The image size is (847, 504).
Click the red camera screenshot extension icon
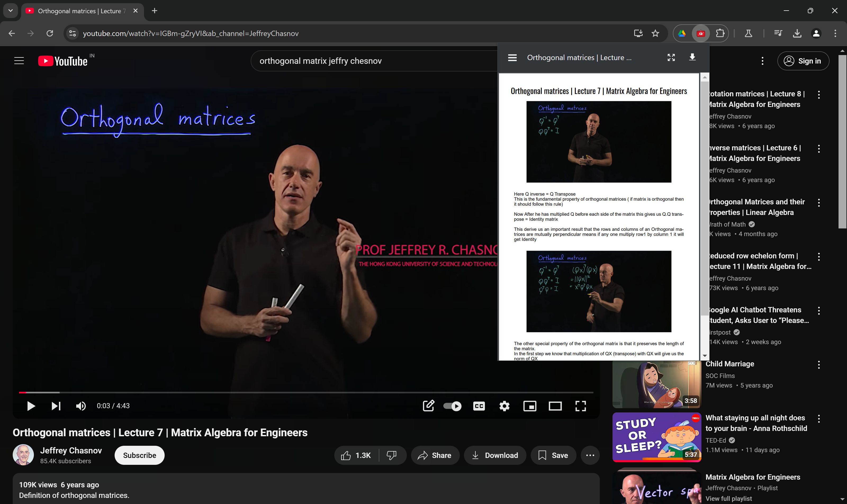701,33
